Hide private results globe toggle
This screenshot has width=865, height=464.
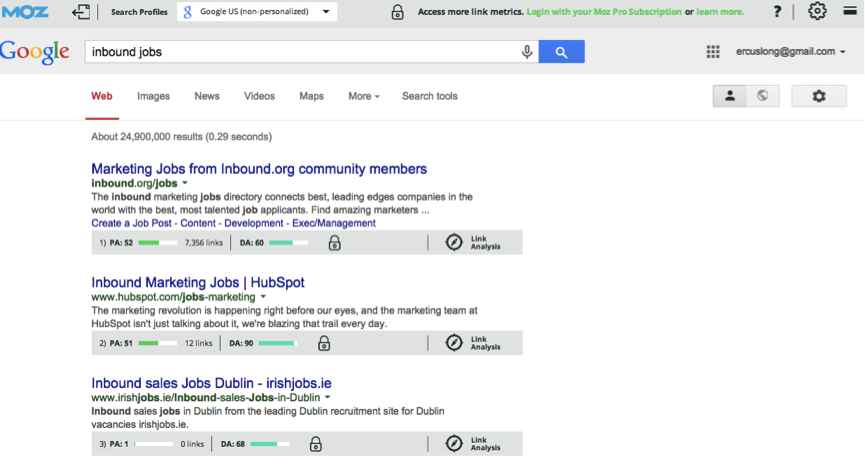point(762,96)
